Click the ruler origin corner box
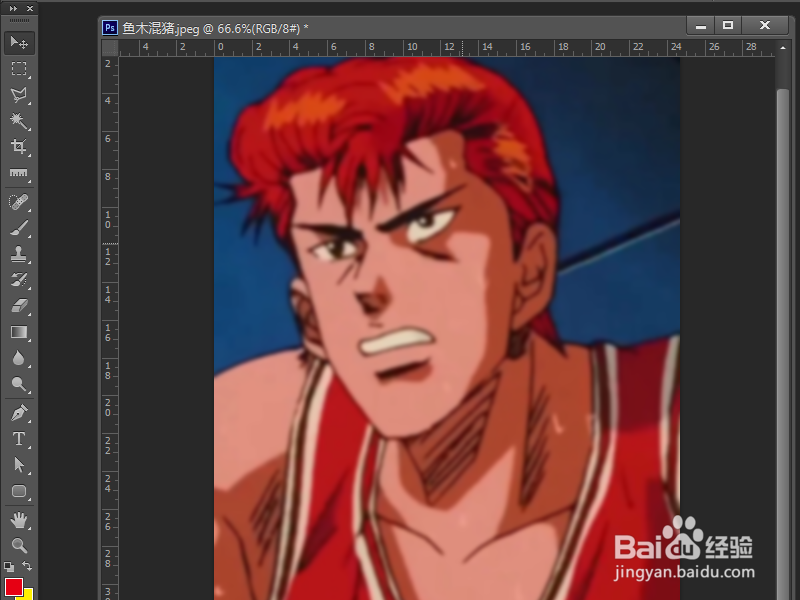Screen dimensions: 800x600 [x=110, y=48]
